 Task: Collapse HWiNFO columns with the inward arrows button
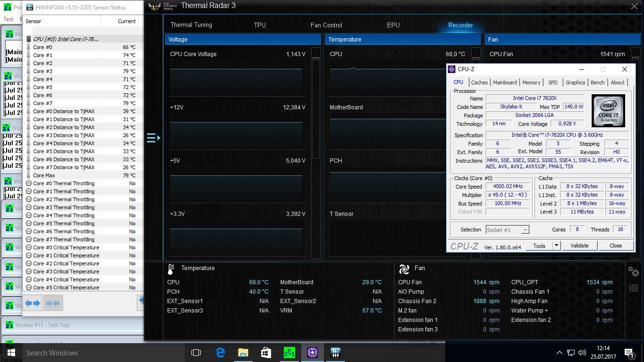[52, 303]
